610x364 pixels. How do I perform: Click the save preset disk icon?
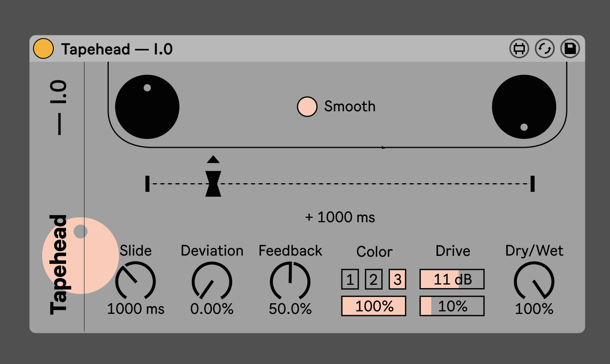pyautogui.click(x=570, y=49)
